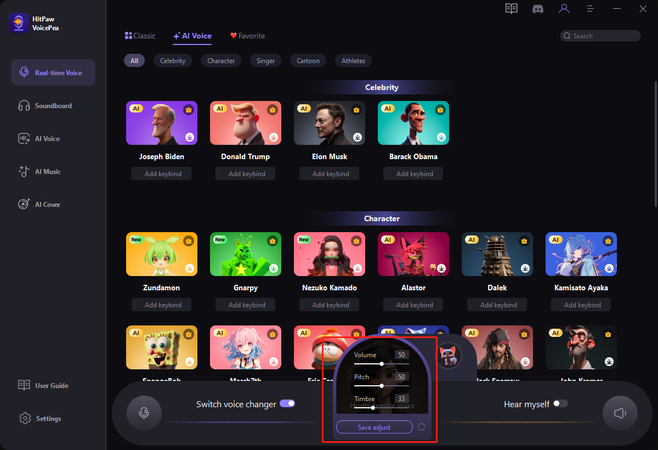Switch to the Favorite tab
This screenshot has width=658, height=450.
click(247, 35)
